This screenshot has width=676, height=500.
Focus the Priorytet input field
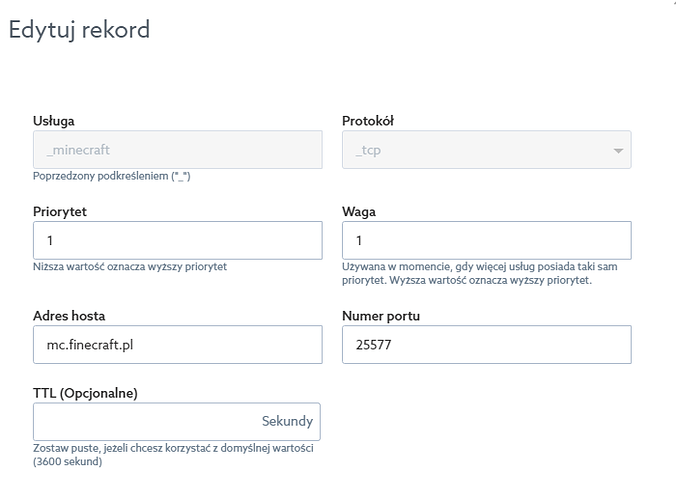[x=177, y=240]
